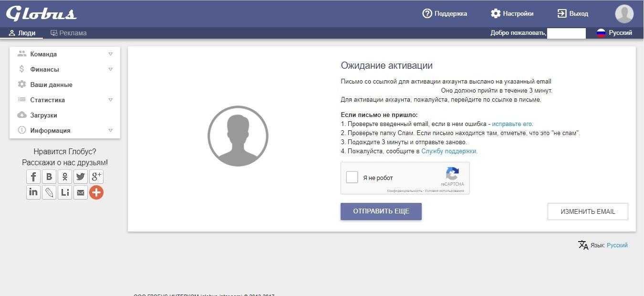Open Службу поддержки link
The height and width of the screenshot is (296, 644).
[x=449, y=151]
